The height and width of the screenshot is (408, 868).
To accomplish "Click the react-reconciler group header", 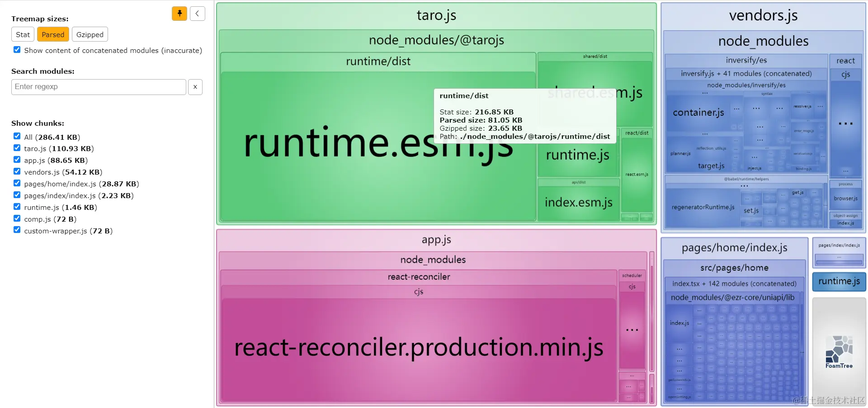I will click(x=419, y=277).
